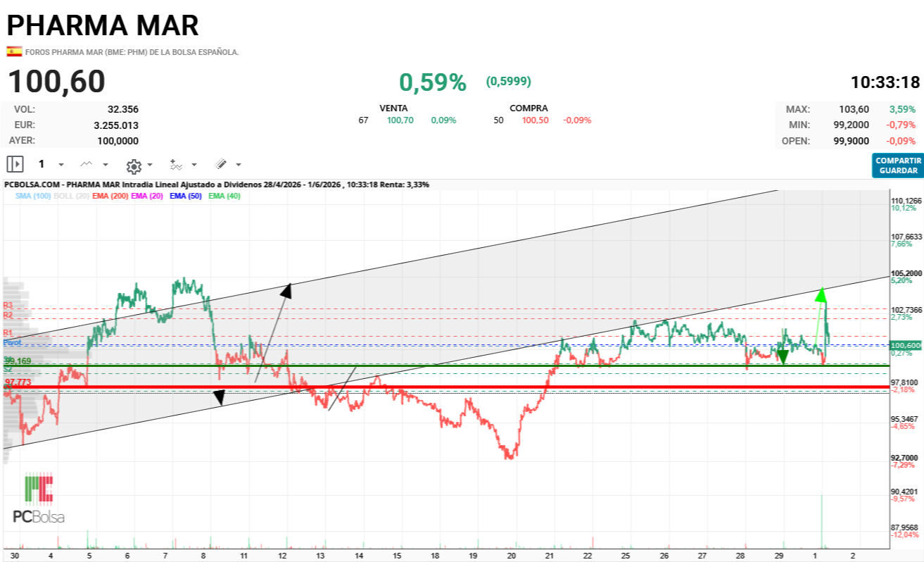The image size is (924, 562).
Task: Click the EUR value 3.255.013
Action: 116,125
